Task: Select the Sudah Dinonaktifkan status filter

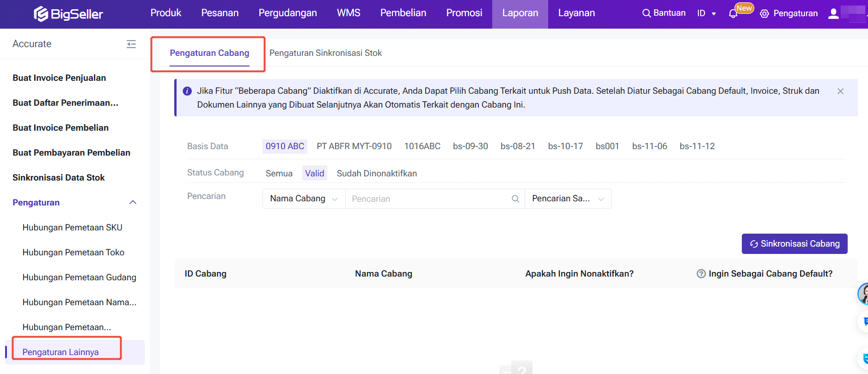Action: click(x=377, y=174)
